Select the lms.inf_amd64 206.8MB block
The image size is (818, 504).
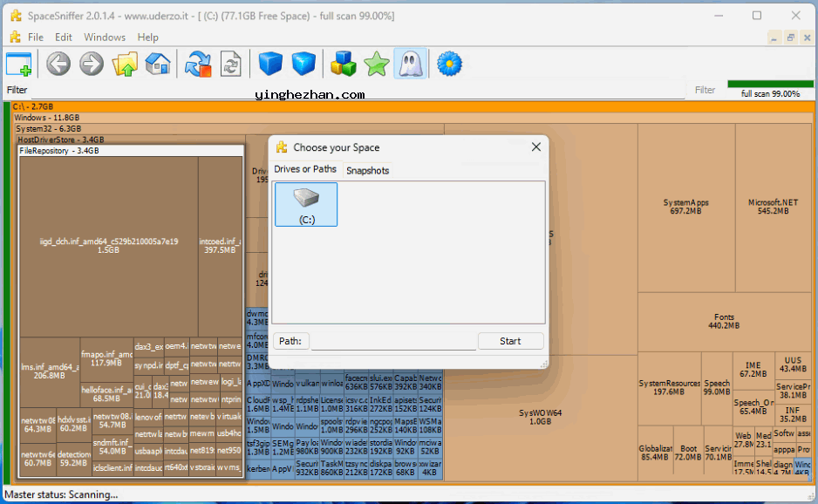point(50,371)
